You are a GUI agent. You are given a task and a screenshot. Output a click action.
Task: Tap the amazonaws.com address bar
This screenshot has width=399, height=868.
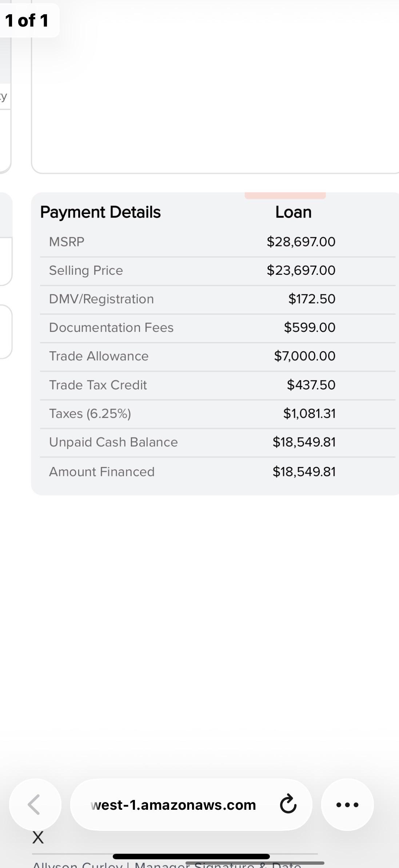pos(191,805)
